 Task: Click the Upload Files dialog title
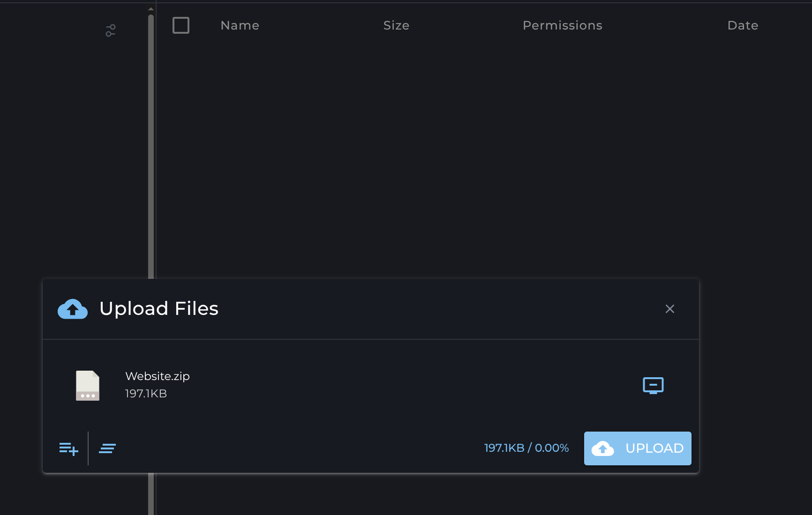[159, 308]
